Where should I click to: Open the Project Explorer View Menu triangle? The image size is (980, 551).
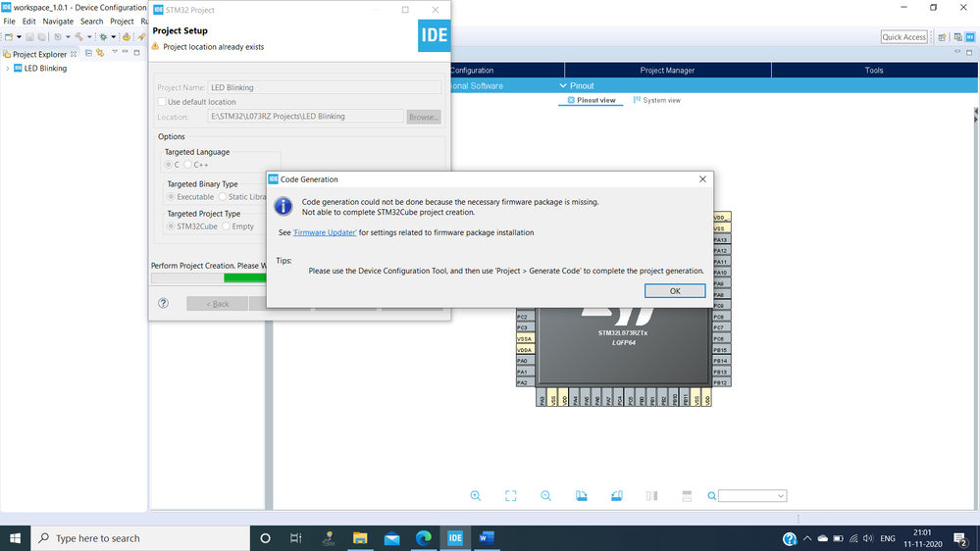(x=115, y=53)
